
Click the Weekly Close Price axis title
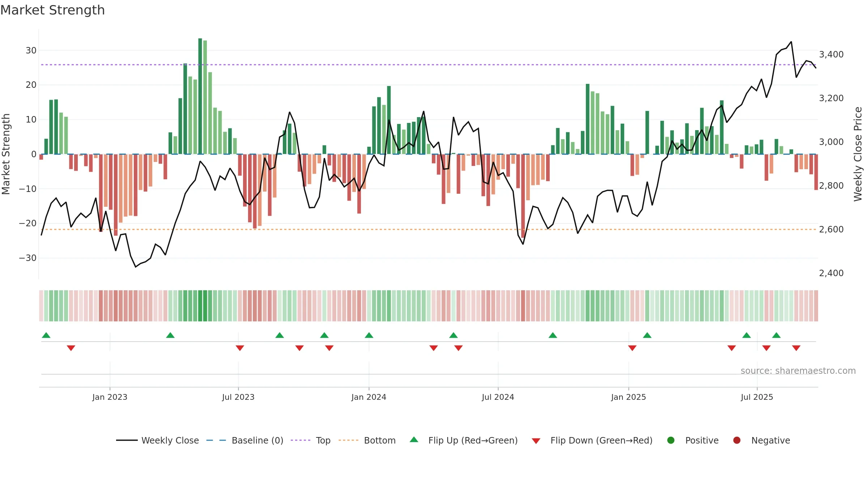coord(858,154)
